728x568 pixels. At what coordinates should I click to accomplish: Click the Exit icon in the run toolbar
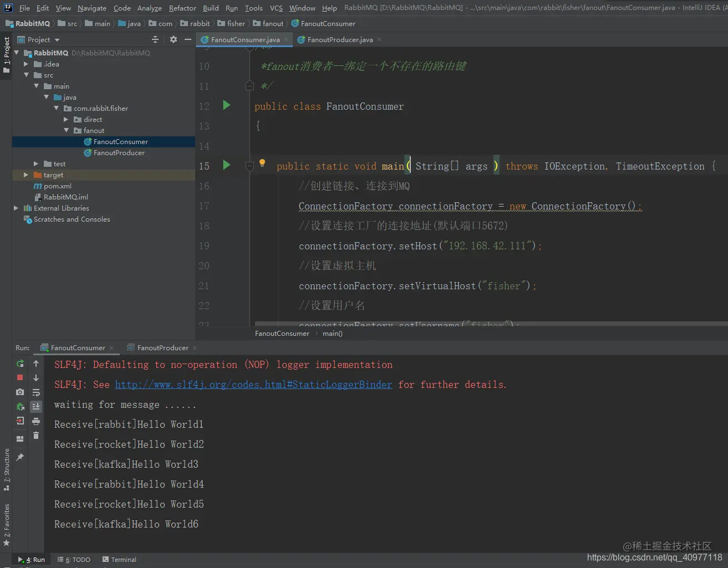[20, 421]
